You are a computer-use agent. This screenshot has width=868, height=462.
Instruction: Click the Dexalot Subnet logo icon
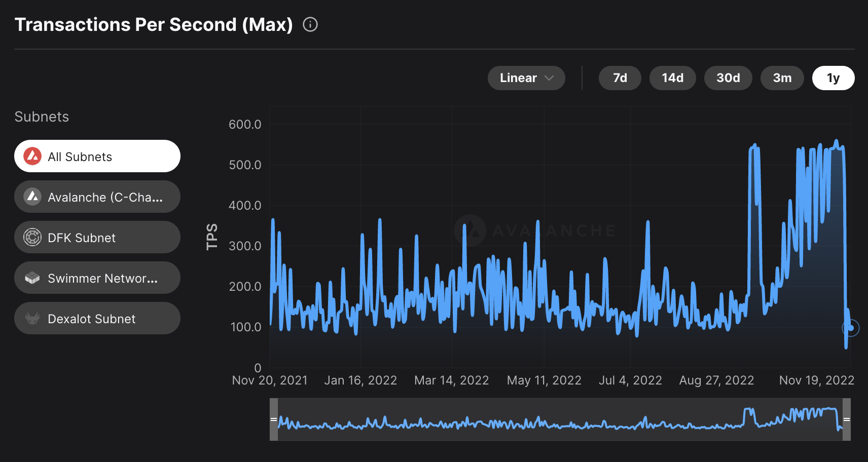32,318
